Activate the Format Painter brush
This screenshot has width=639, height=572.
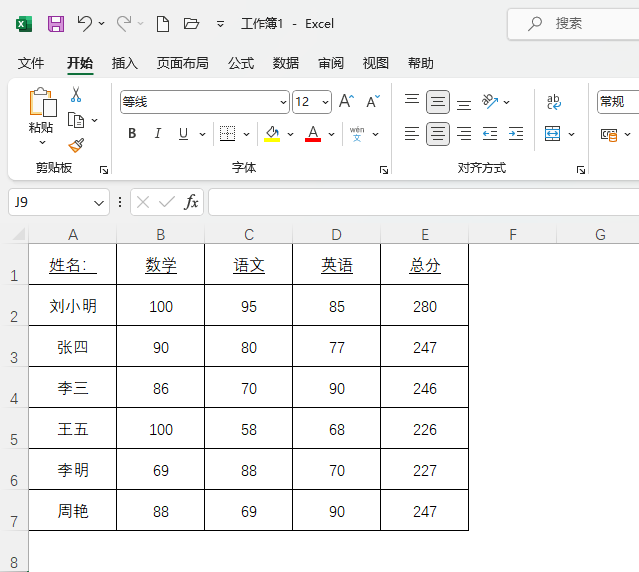tap(76, 145)
